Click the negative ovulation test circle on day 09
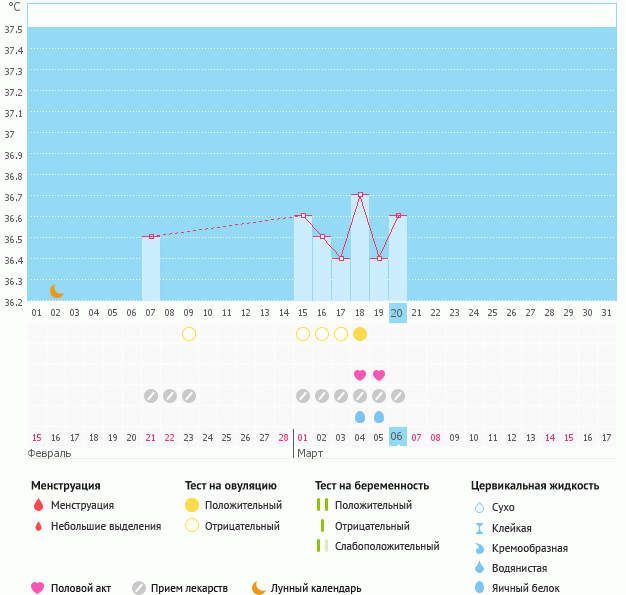The image size is (626, 595). click(x=189, y=334)
